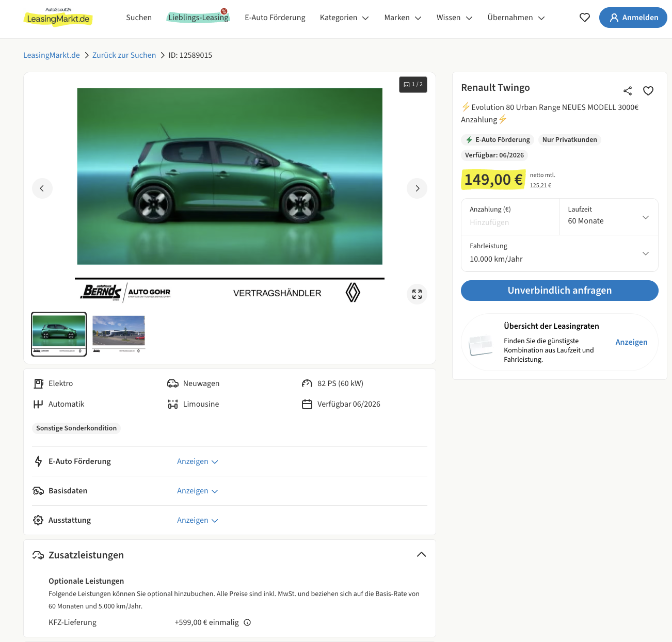Image resolution: width=672 pixels, height=642 pixels.
Task: Save the Renault Twingo with heart icon
Action: [x=648, y=91]
